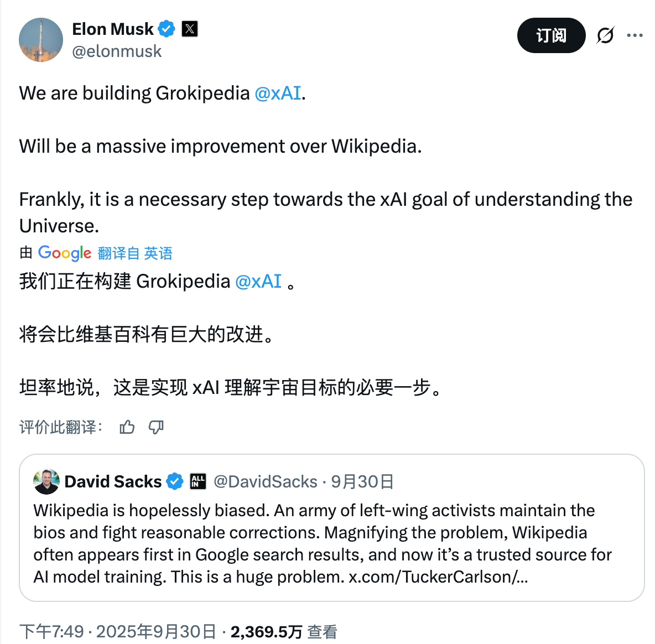
Task: Open the @DavidSacks handle
Action: tap(266, 481)
